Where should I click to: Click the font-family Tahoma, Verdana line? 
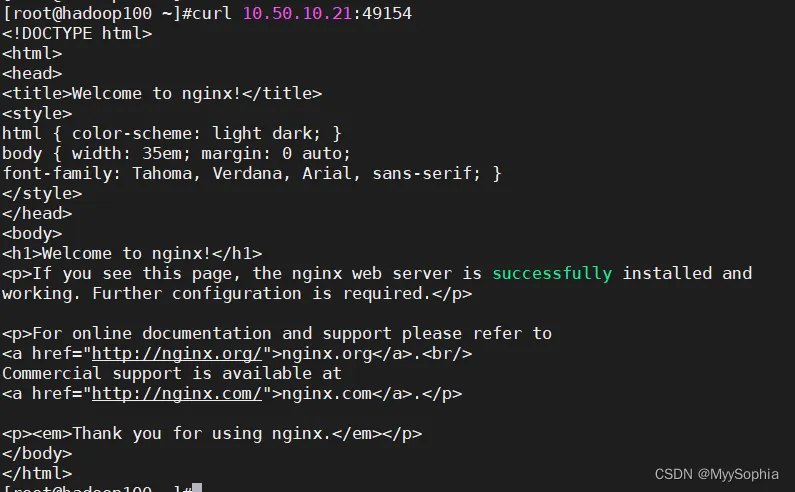(252, 173)
